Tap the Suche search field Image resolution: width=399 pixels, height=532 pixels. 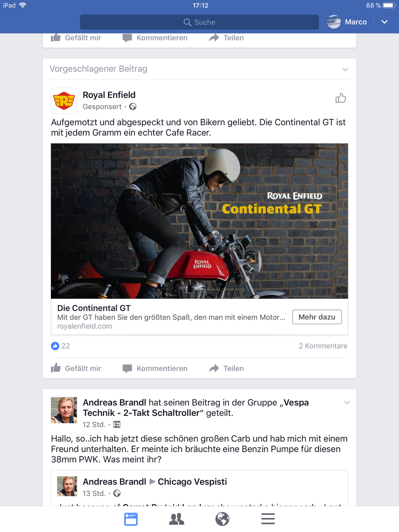199,22
